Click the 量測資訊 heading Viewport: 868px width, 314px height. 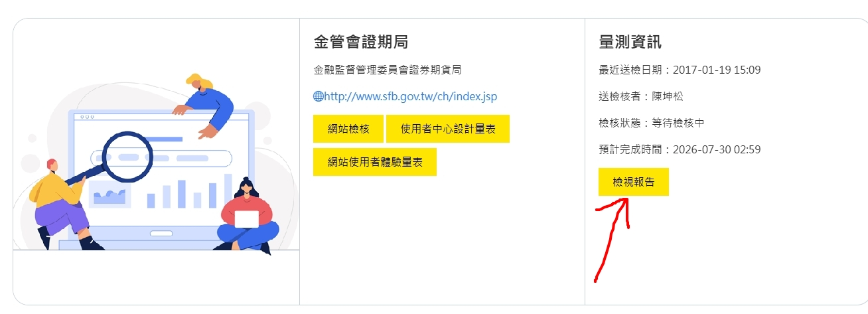click(x=630, y=42)
